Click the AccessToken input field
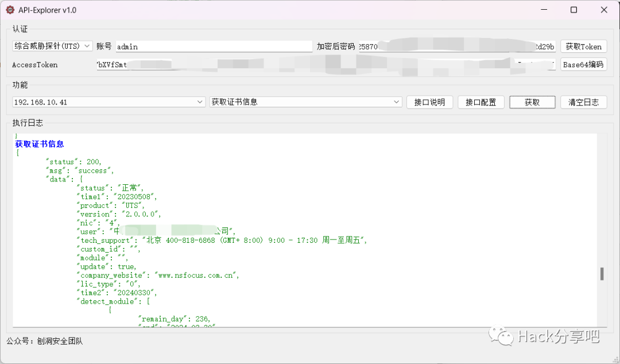This screenshot has width=620, height=364. [326, 64]
